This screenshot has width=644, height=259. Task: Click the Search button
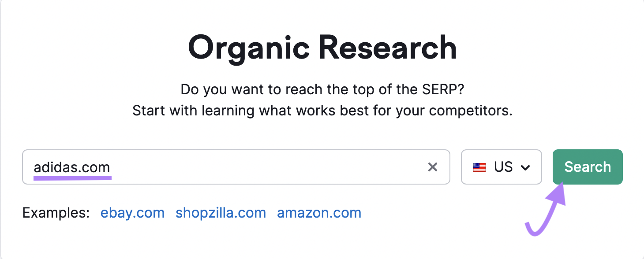(587, 167)
